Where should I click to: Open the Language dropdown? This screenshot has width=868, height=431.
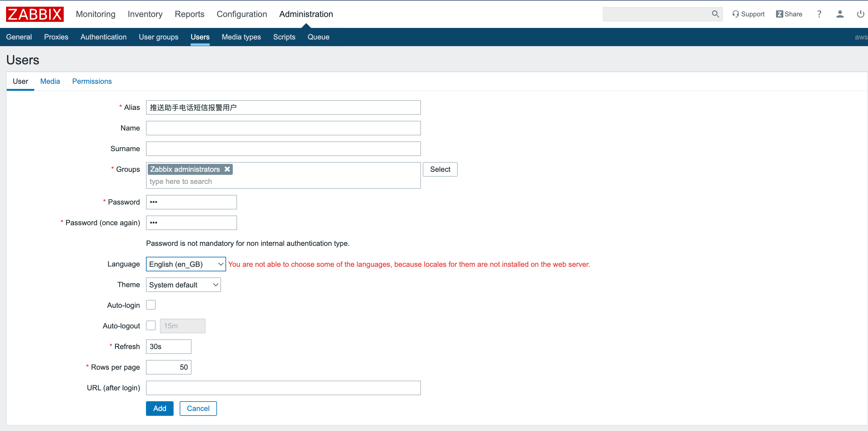coord(186,264)
